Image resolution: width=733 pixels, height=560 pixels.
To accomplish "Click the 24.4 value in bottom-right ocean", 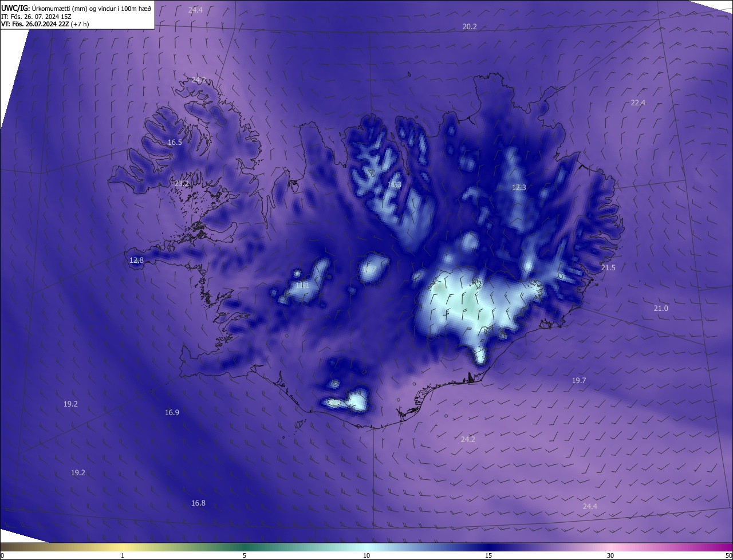I will tap(590, 507).
